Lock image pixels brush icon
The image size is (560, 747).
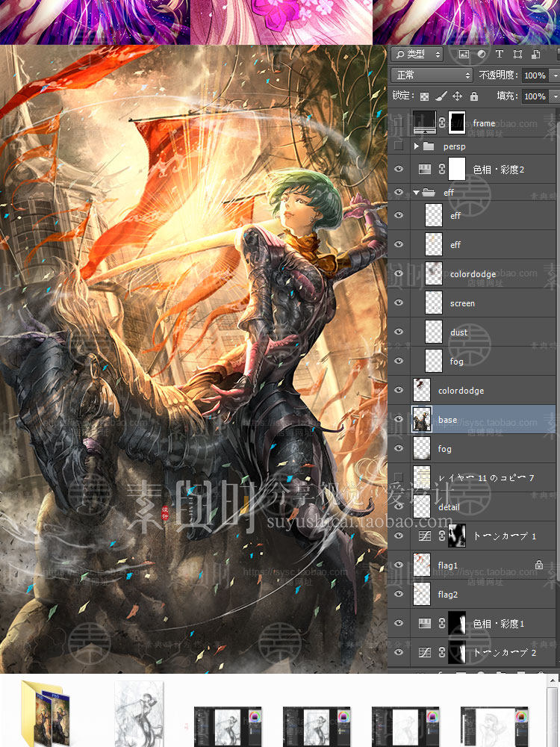[x=441, y=96]
